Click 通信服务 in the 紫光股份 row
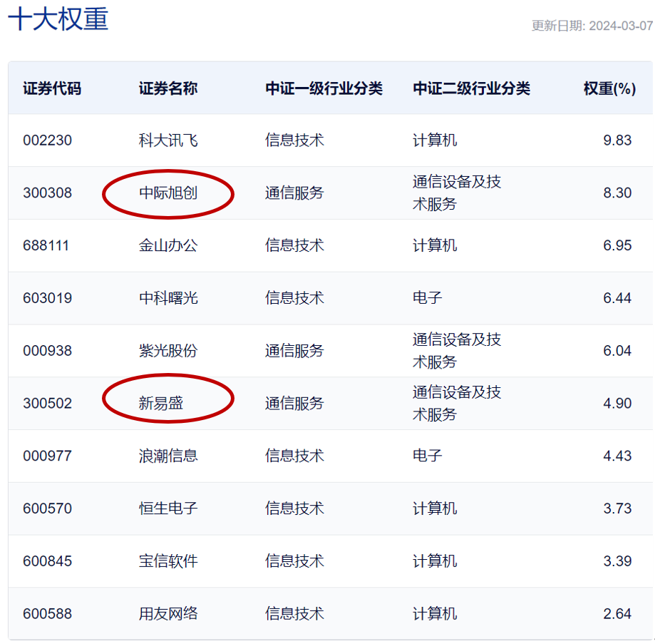 pos(294,351)
